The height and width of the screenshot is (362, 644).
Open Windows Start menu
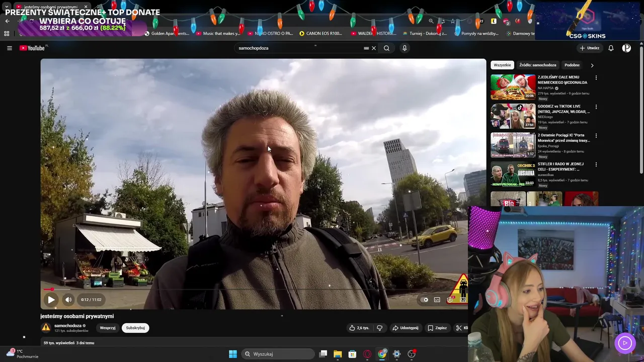pos(233,354)
